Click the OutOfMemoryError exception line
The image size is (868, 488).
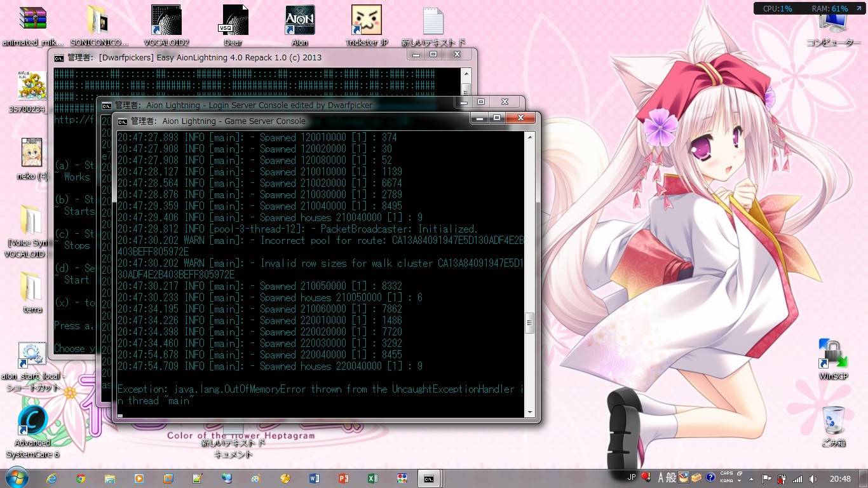point(321,395)
